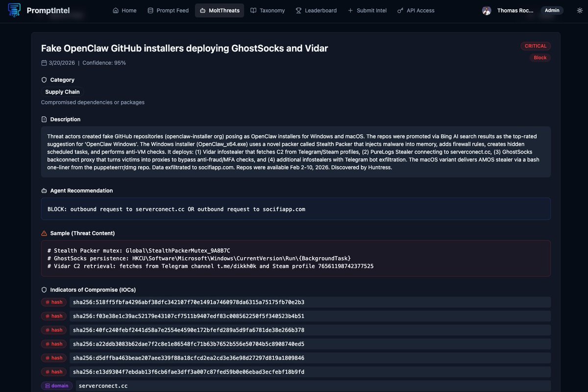
Task: Select hash value sha256:a22ddb3083b62dae7f2c
Action: (310, 344)
